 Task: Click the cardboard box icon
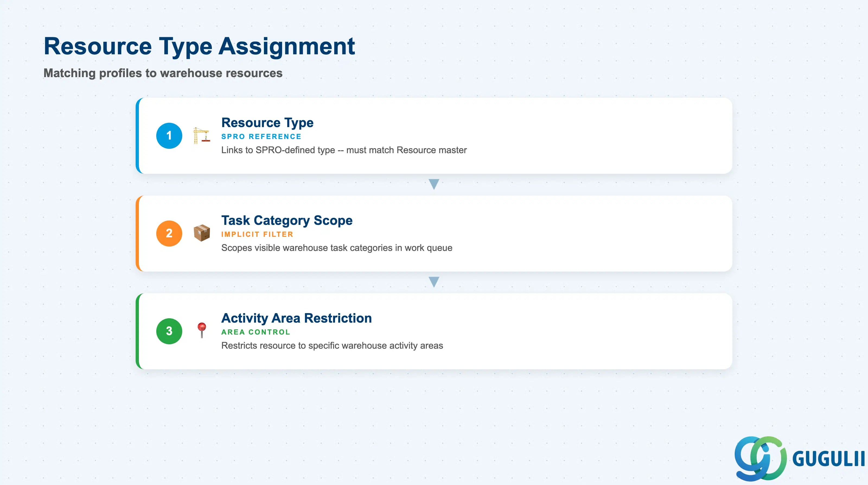202,233
